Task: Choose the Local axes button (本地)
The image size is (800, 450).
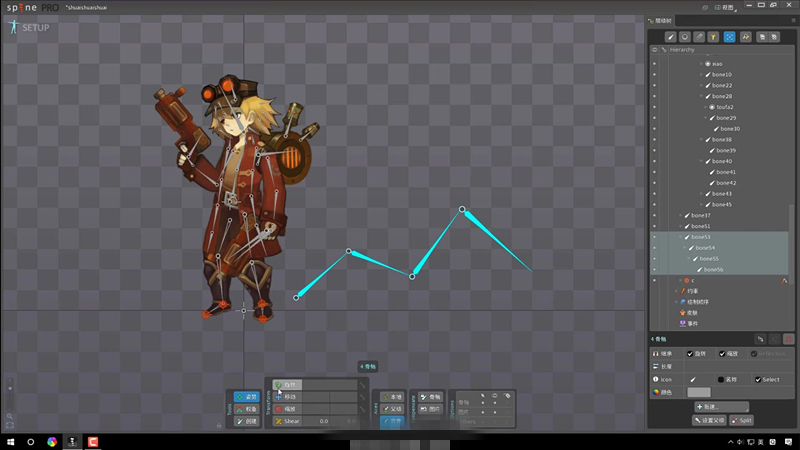Action: (x=392, y=396)
